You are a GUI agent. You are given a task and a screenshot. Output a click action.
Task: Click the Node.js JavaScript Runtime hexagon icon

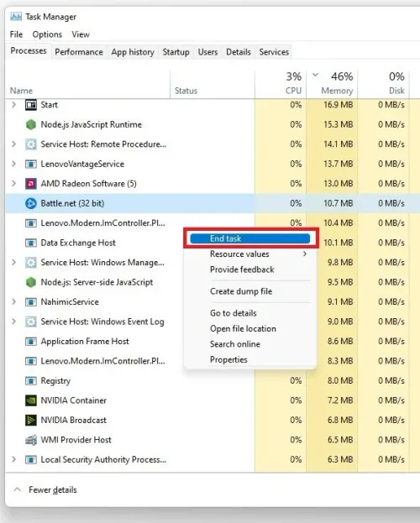point(31,125)
